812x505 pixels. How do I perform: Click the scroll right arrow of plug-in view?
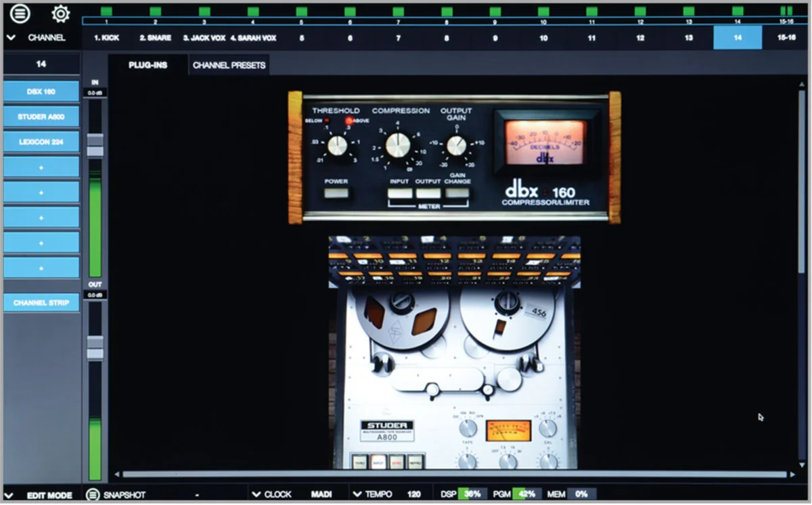point(793,475)
